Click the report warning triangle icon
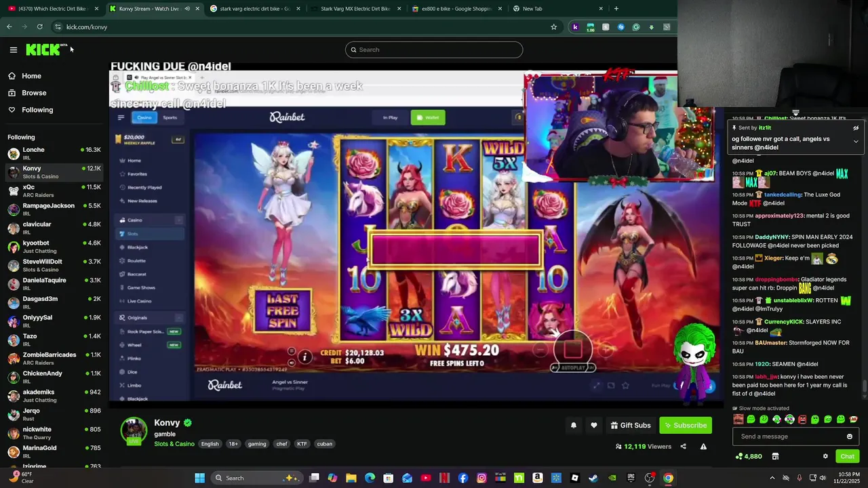 [703, 447]
